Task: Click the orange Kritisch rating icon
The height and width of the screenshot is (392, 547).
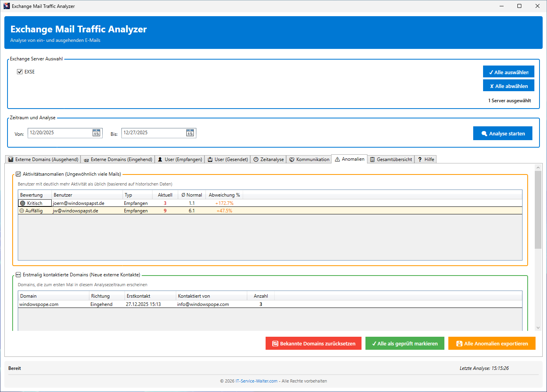Action: click(22, 203)
